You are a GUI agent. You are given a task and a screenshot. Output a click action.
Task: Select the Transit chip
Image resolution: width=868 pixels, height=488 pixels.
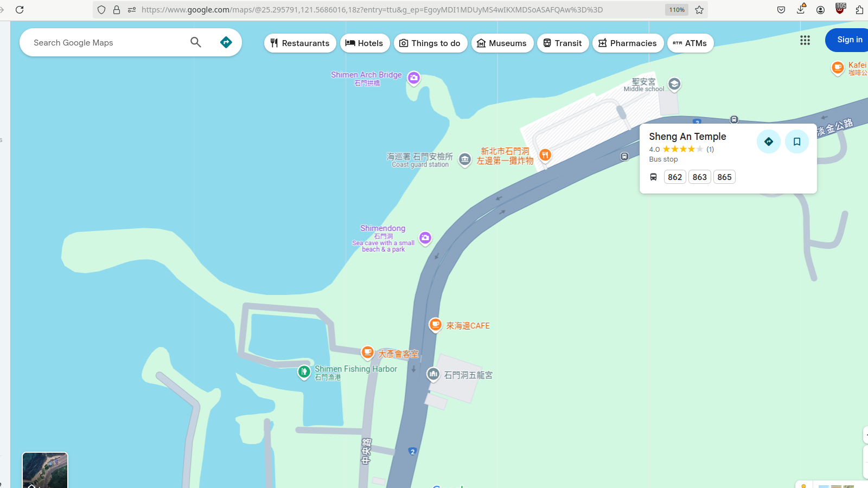(563, 43)
